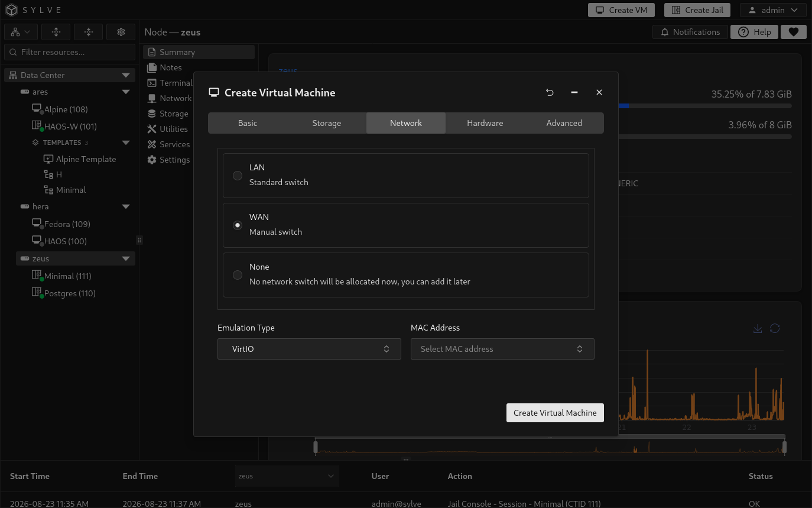Click the expand-all tree toolbar icon
This screenshot has width=812, height=508.
(x=56, y=32)
